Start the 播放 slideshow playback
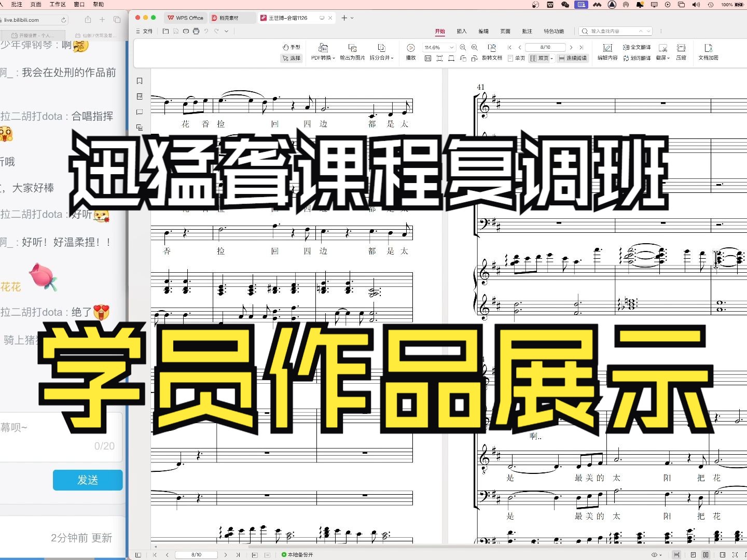747x560 pixels. tap(411, 52)
